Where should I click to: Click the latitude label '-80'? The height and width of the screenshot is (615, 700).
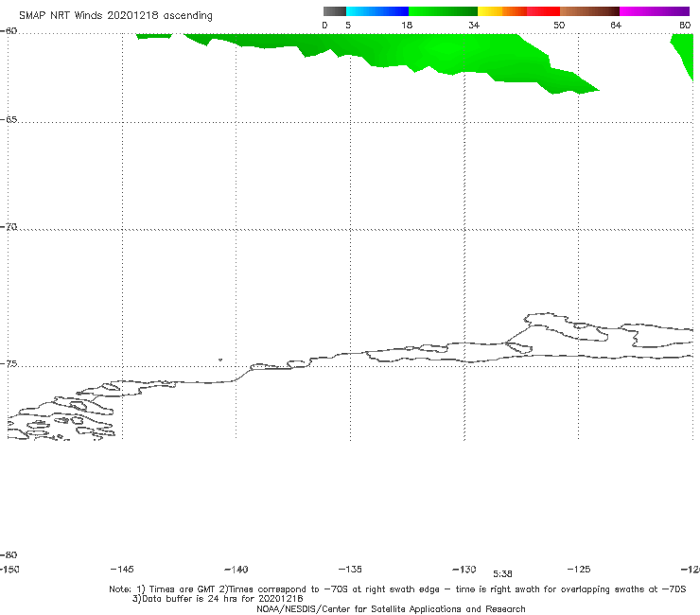click(9, 554)
